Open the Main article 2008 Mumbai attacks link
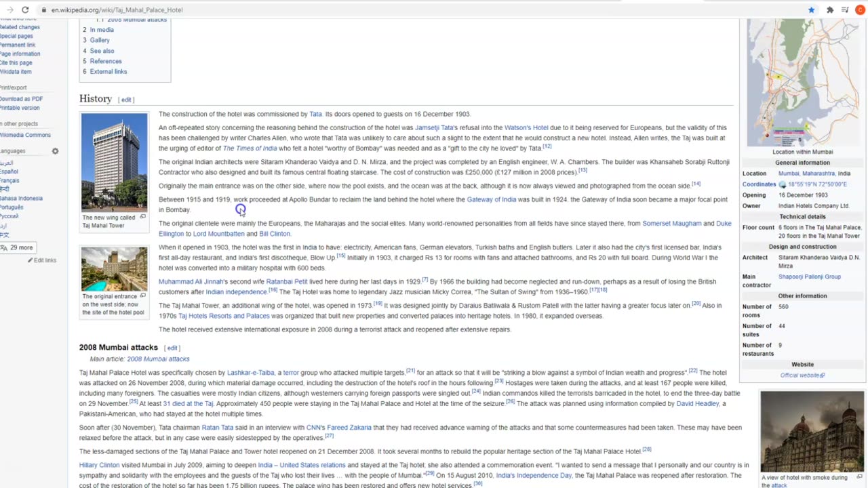This screenshot has height=488, width=868. 158,359
